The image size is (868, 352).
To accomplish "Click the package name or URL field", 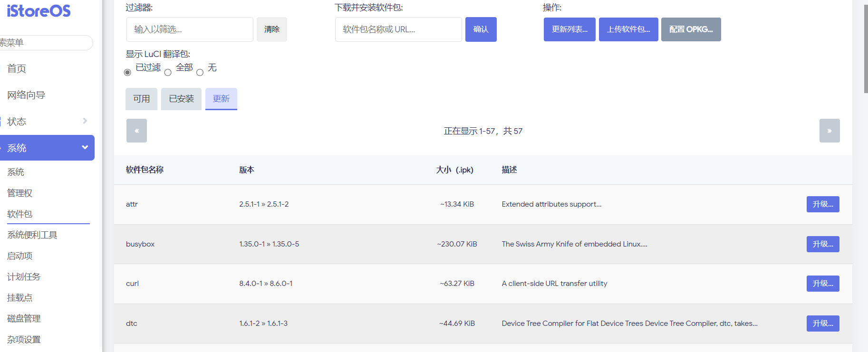I will (398, 29).
